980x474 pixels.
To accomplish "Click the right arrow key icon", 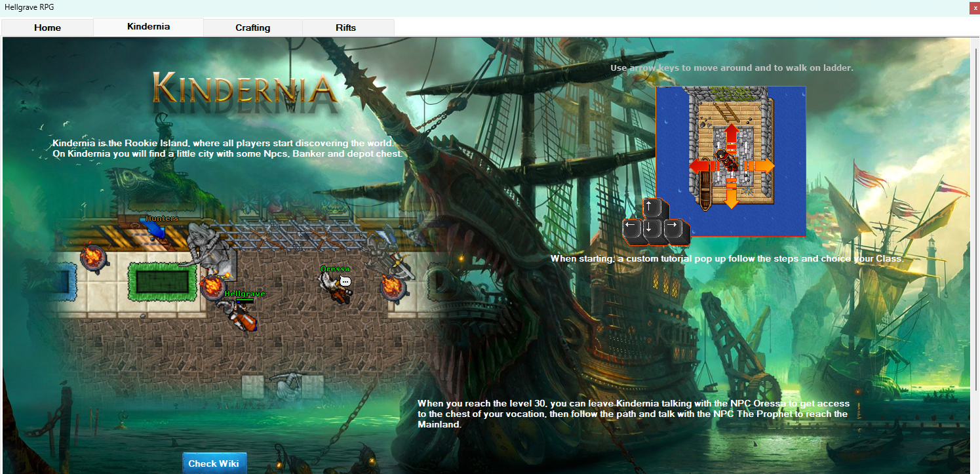I will pyautogui.click(x=675, y=230).
